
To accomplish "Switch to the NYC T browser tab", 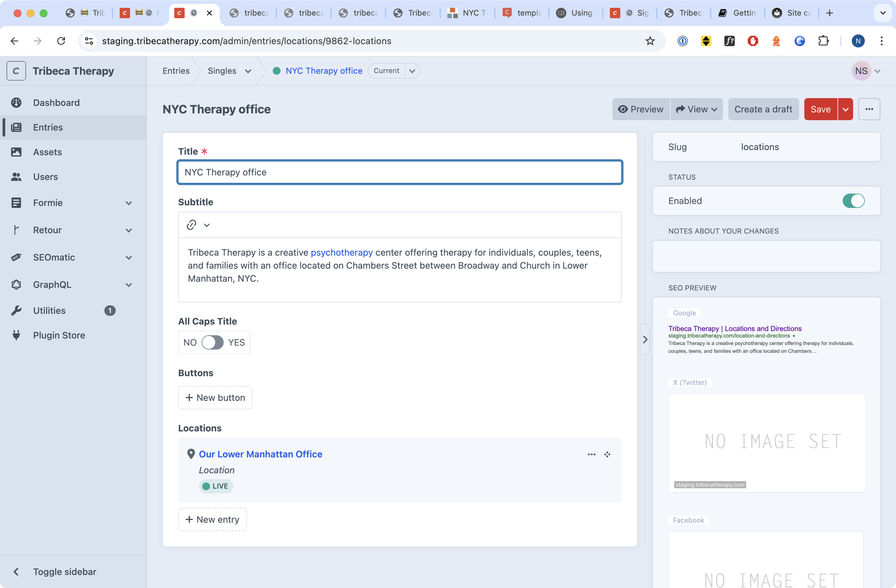I will click(x=467, y=13).
